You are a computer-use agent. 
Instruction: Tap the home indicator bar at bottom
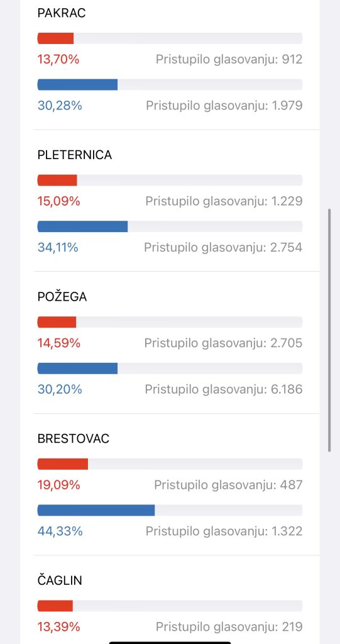coord(170,642)
